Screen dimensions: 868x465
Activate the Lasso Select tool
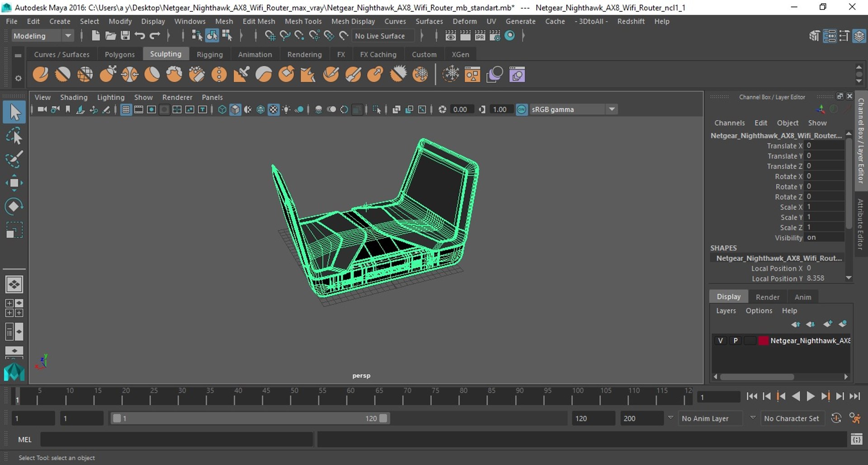click(x=14, y=136)
